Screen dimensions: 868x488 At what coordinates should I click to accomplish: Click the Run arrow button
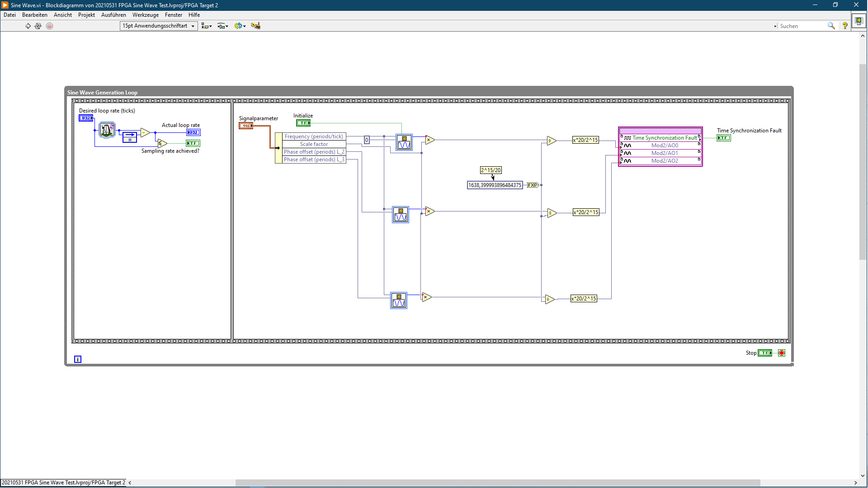28,26
